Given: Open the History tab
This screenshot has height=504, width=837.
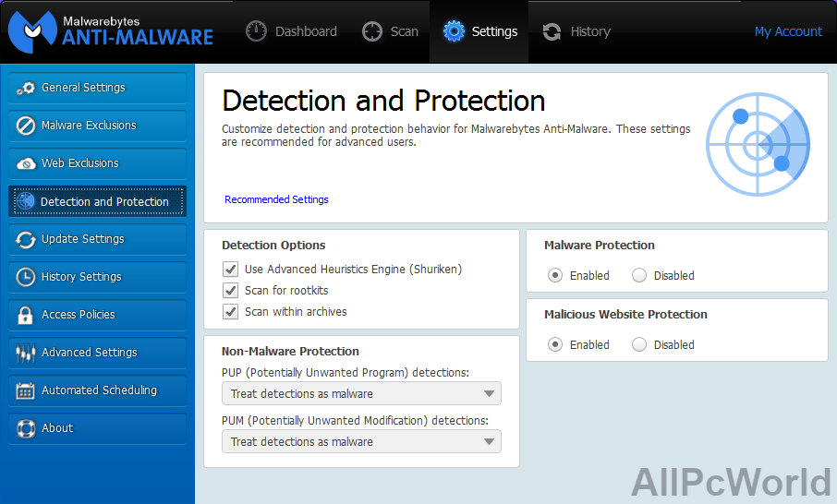Looking at the screenshot, I should (576, 31).
